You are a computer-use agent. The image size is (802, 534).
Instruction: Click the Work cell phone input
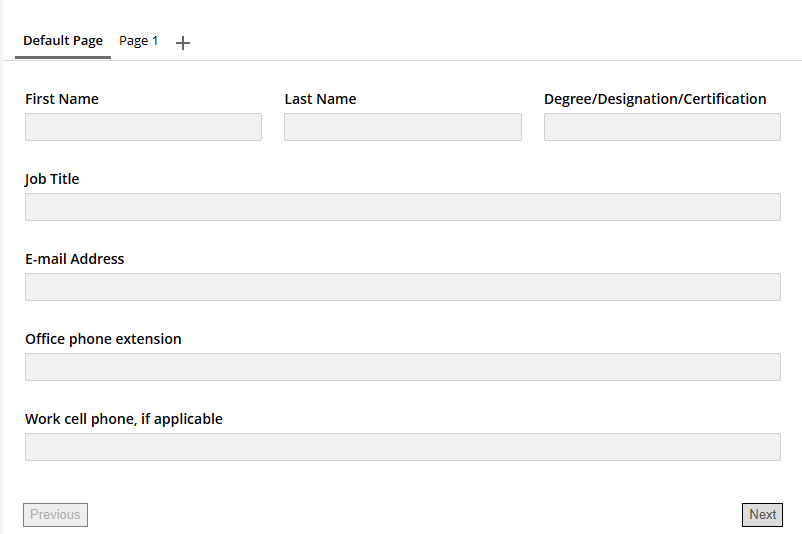[402, 447]
